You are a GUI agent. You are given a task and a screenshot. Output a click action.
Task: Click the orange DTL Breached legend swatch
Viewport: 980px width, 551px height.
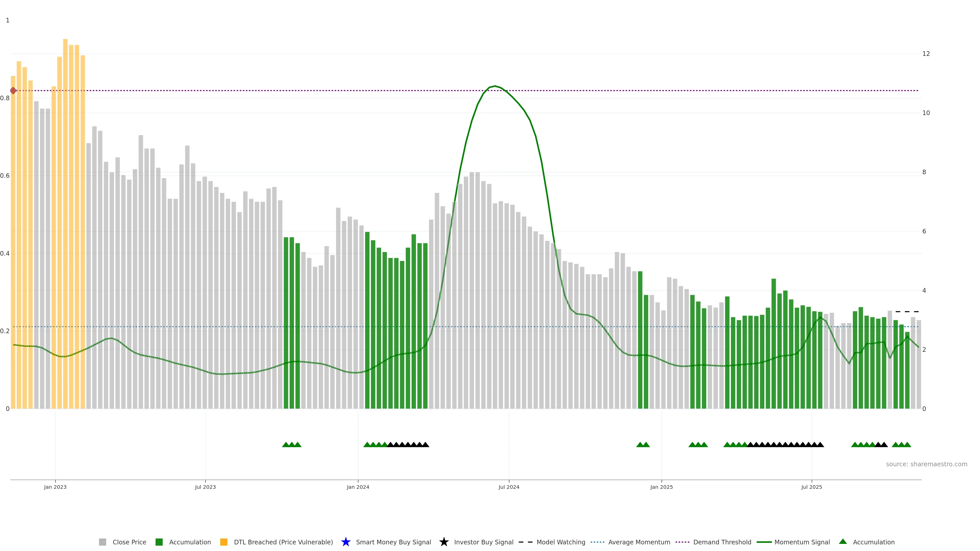[x=224, y=542]
